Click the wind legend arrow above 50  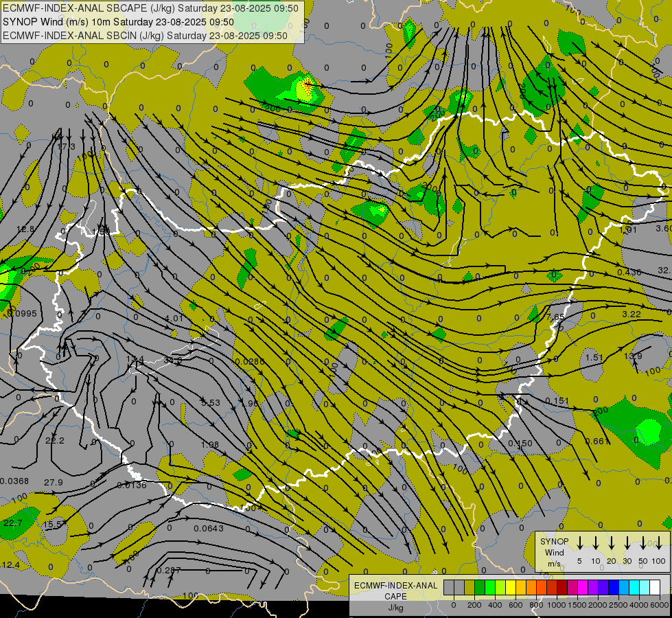click(643, 542)
